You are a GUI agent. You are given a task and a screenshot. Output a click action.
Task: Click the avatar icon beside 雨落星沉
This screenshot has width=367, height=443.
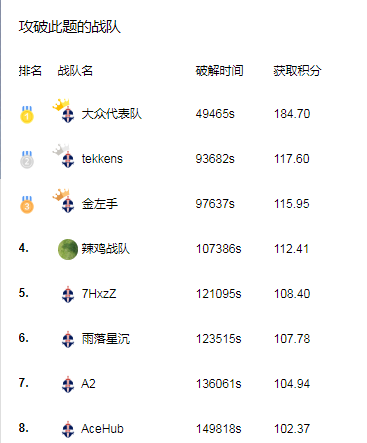[68, 339]
